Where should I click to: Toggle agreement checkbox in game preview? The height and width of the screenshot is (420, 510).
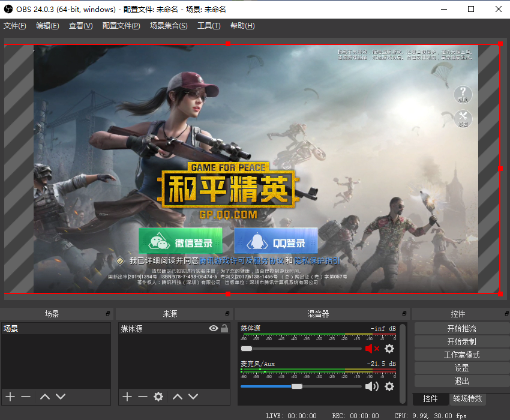(120, 260)
